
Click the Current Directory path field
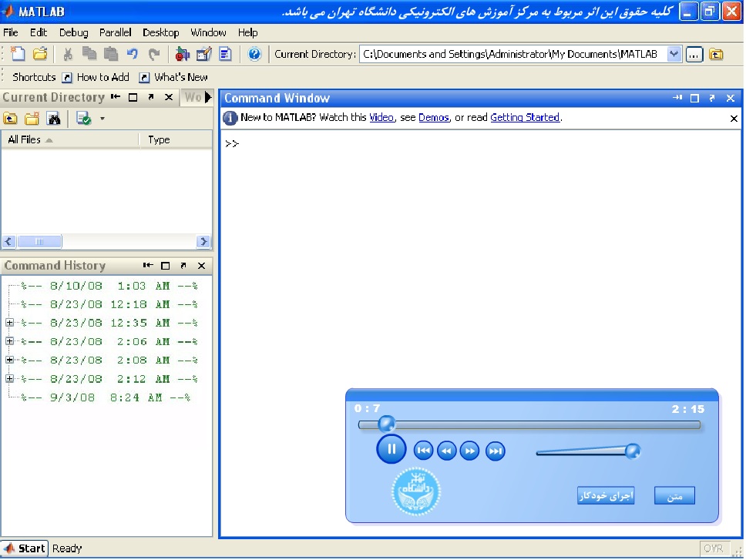[513, 54]
